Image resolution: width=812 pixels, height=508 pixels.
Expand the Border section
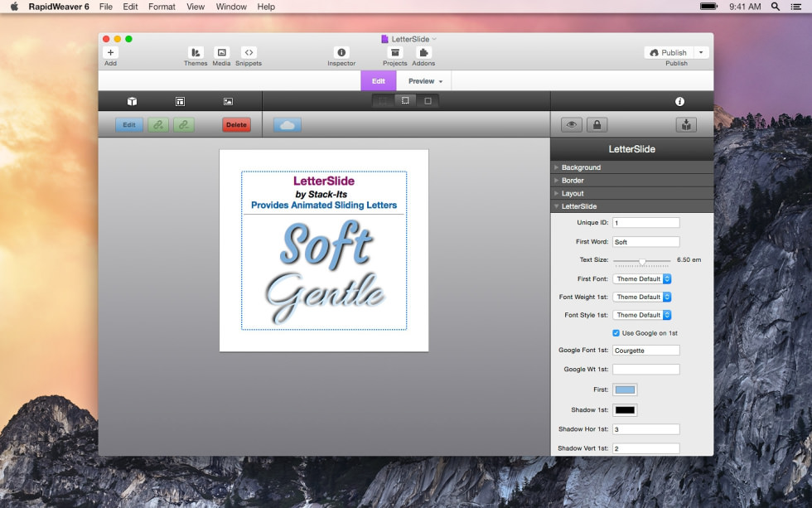point(631,180)
